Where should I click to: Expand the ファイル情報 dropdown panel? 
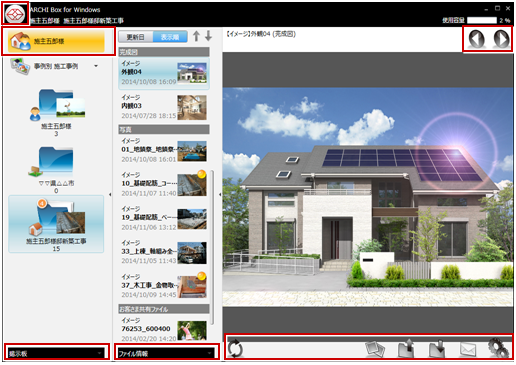(x=166, y=353)
